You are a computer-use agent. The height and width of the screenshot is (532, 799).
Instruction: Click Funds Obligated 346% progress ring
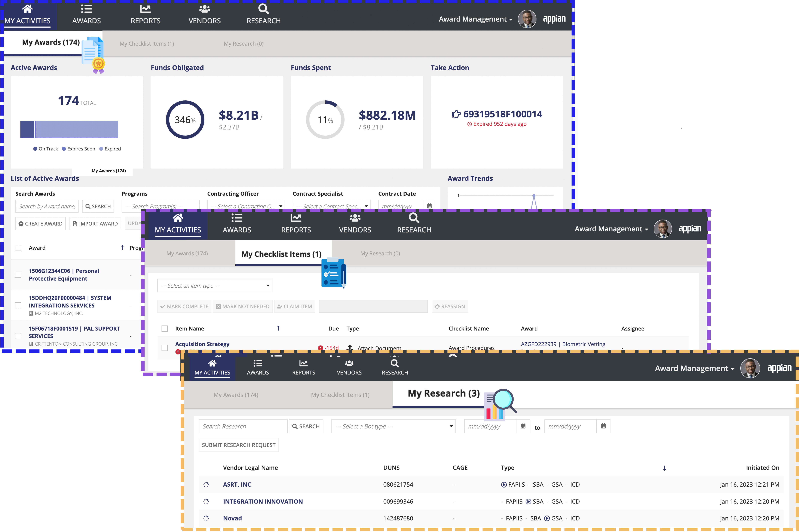[x=185, y=120]
